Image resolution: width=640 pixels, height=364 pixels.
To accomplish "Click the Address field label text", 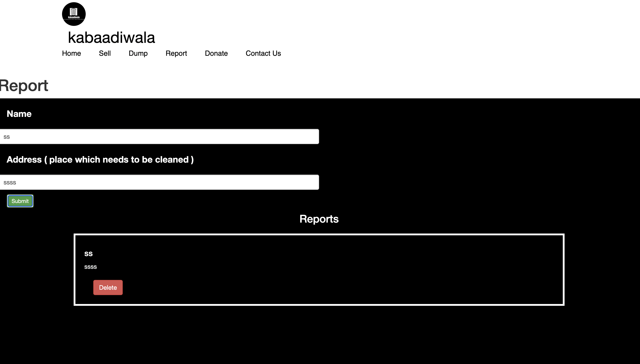I will [x=100, y=159].
